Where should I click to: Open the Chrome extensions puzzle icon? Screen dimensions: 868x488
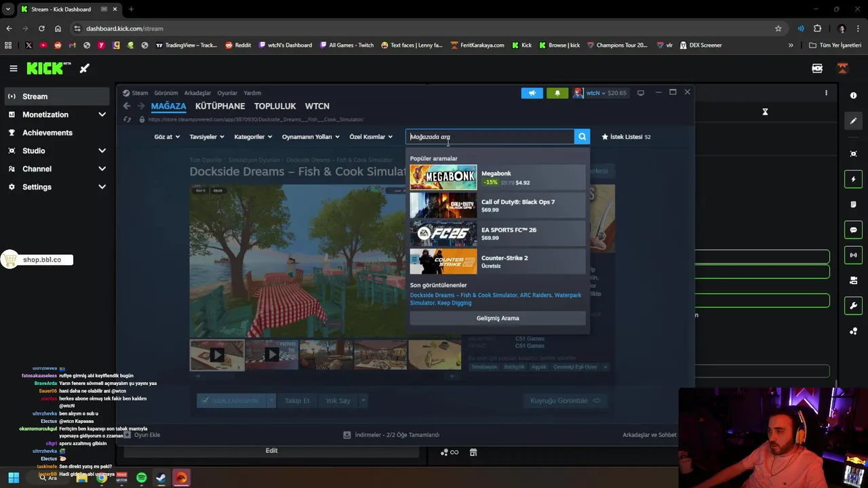[817, 28]
